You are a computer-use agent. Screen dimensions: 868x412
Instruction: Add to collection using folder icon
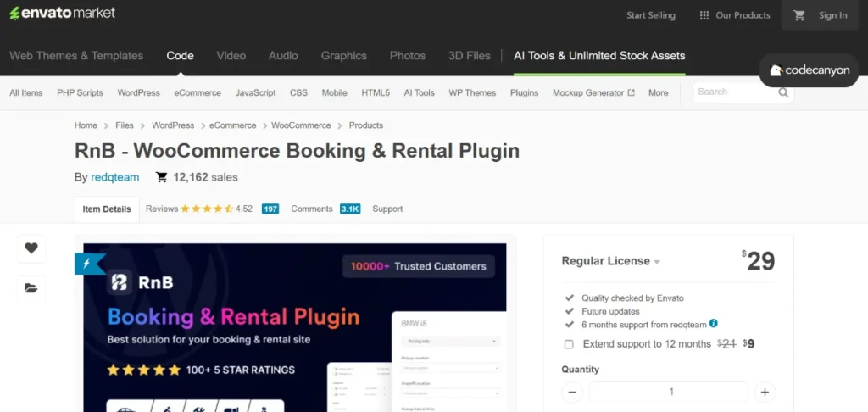pyautogui.click(x=31, y=288)
